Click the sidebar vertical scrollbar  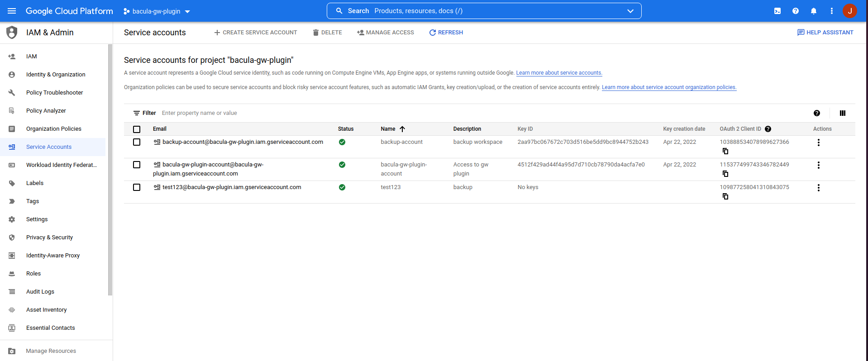(x=110, y=170)
